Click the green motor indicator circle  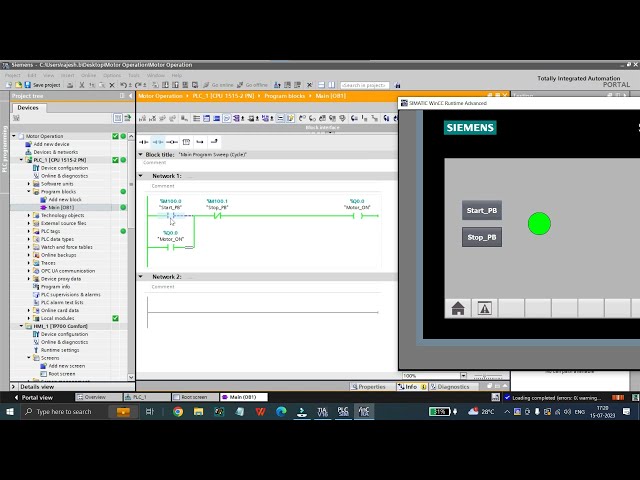click(539, 224)
